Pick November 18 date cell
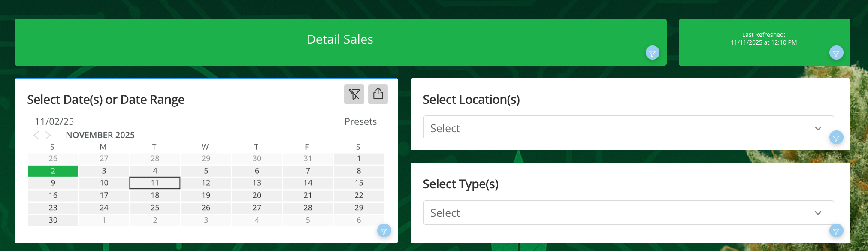Screen dimensions: 868x251 [x=155, y=195]
